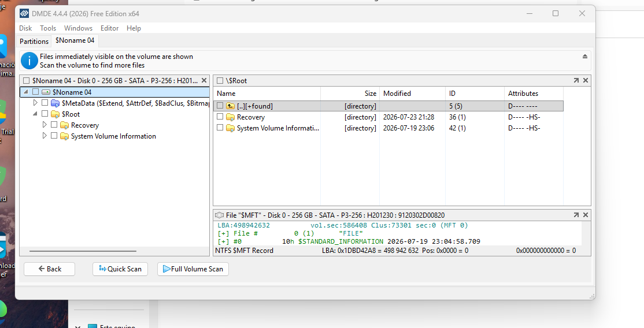Start a Quick Scan
Viewport: 644px width, 328px height.
click(x=120, y=269)
